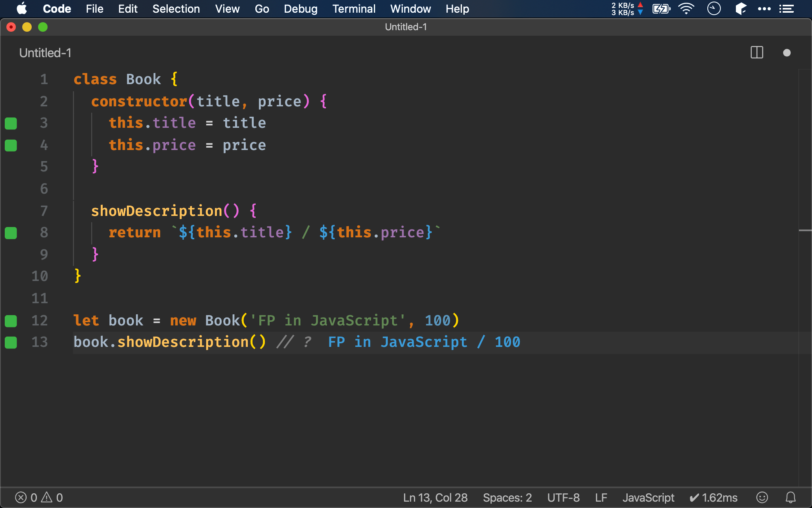
Task: Click the green gutter marker on line 8
Action: [x=11, y=233]
